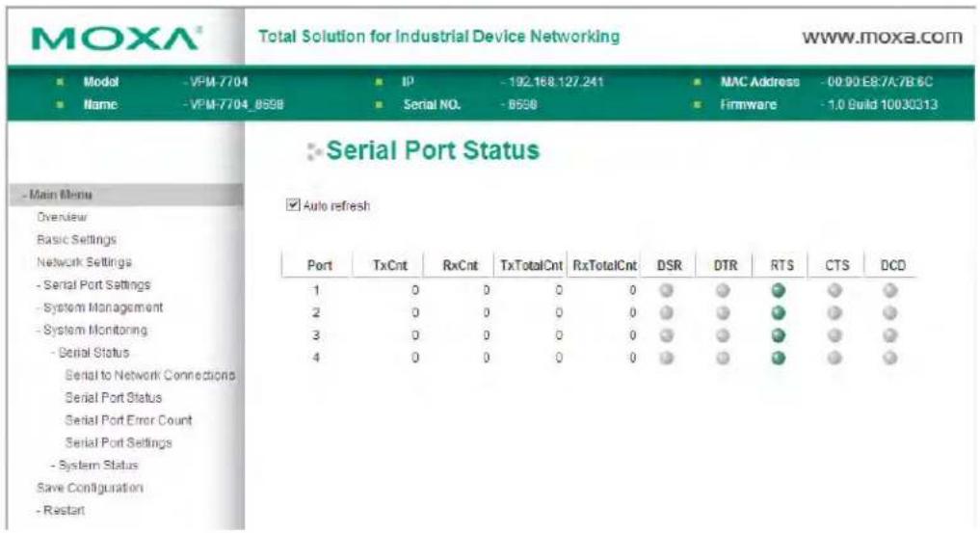This screenshot has width=980, height=533.
Task: Click the green RTS indicator for port 1
Action: coord(779,290)
